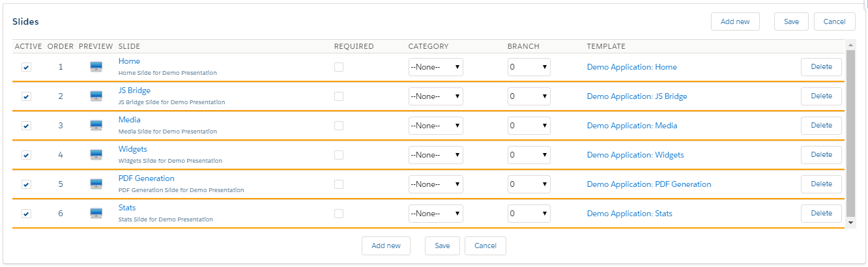Open Category dropdown for Stats slide
This screenshot has width=868, height=267.
435,214
